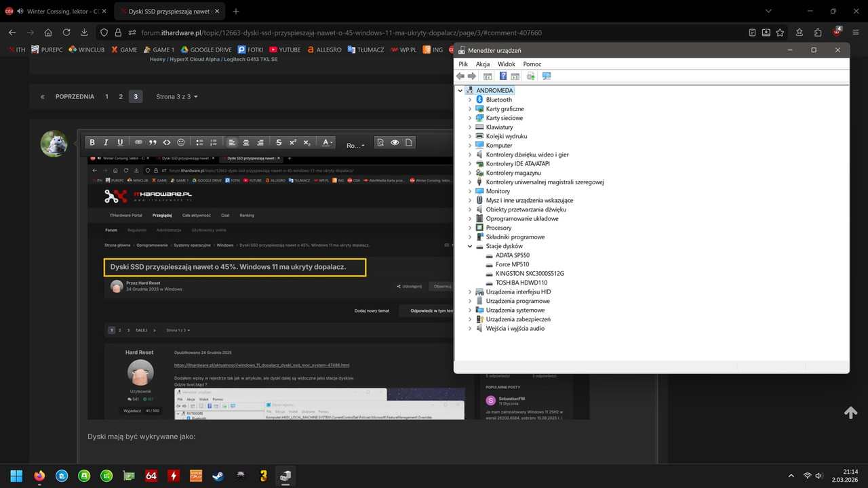This screenshot has width=868, height=488.
Task: Click the embedded forum screenshot in the editor
Action: (338, 287)
